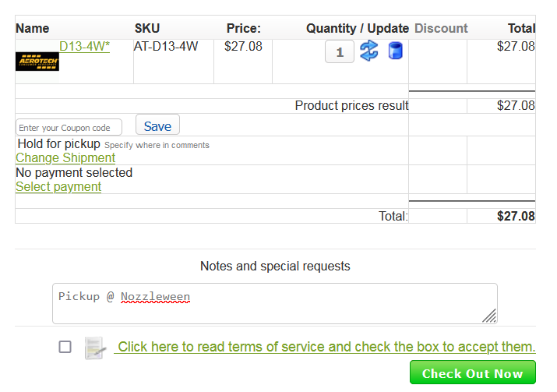Grab the notes textarea resize handle
Screen dimensions: 557x392
coord(489,316)
